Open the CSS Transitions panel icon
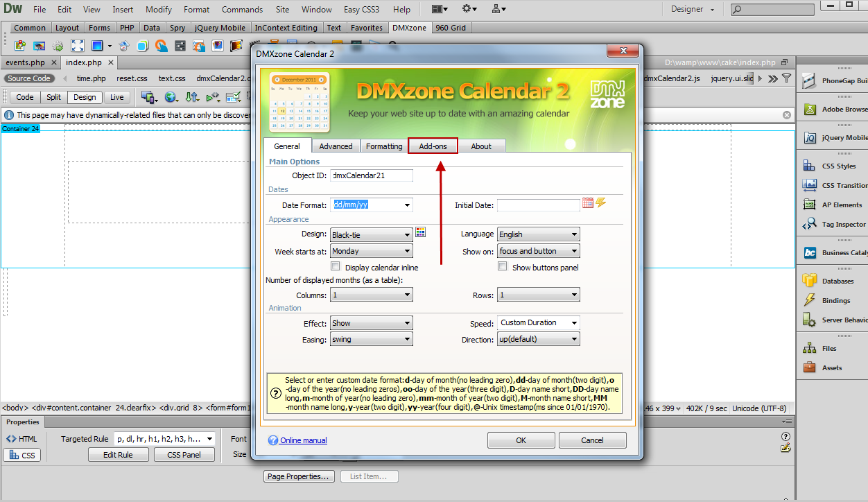The image size is (868, 502). (x=809, y=185)
